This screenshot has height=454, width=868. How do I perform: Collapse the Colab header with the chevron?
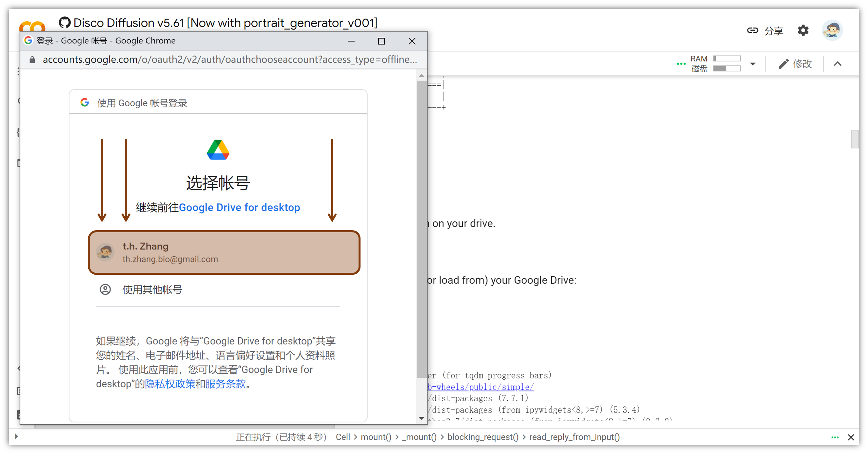coord(838,64)
